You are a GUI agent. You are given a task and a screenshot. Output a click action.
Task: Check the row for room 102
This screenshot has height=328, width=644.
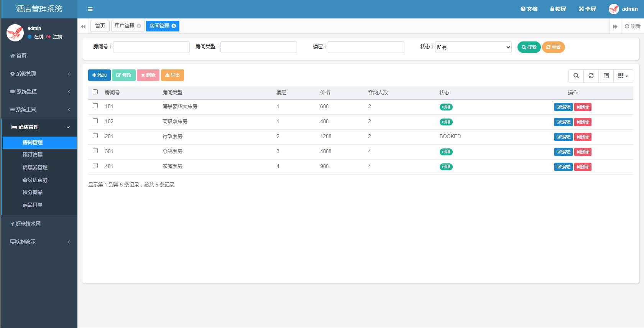[x=95, y=121]
